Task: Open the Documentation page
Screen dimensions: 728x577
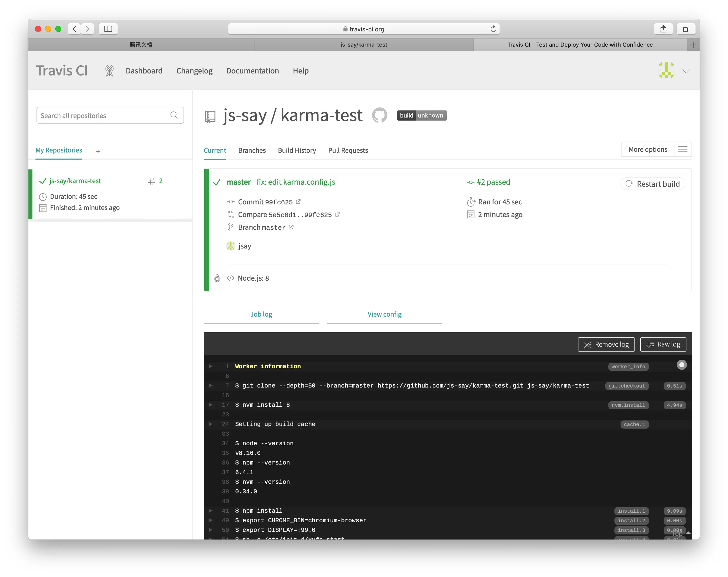Action: coord(252,71)
